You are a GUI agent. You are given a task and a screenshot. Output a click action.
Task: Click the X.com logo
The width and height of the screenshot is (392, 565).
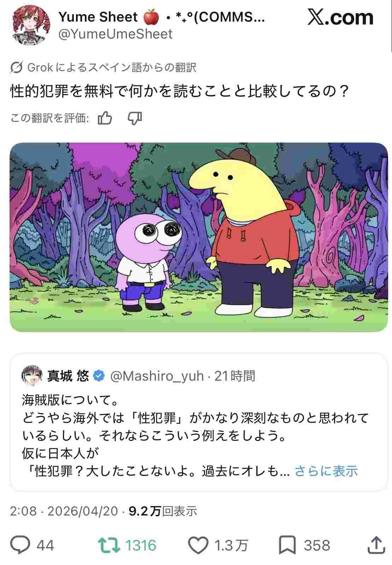(340, 17)
